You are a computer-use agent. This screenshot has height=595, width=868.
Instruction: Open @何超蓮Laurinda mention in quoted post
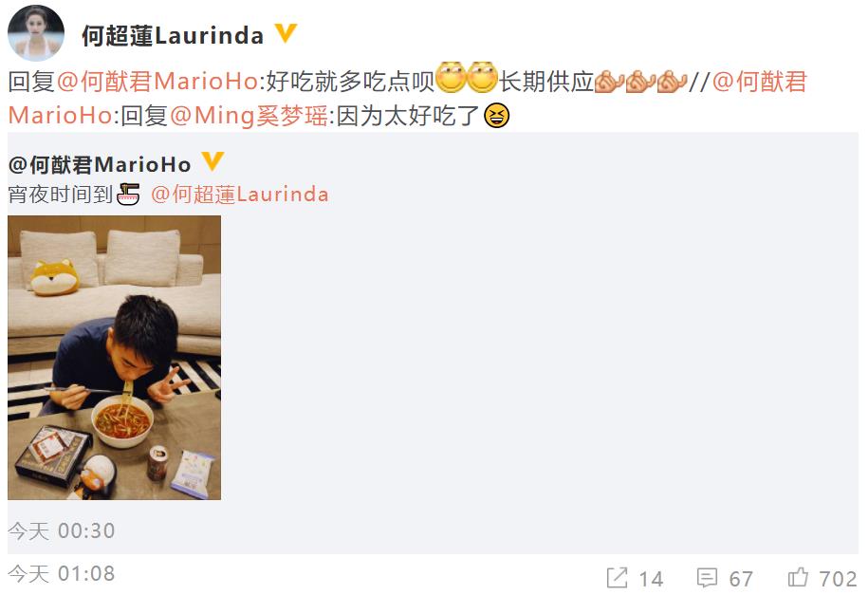pos(240,195)
